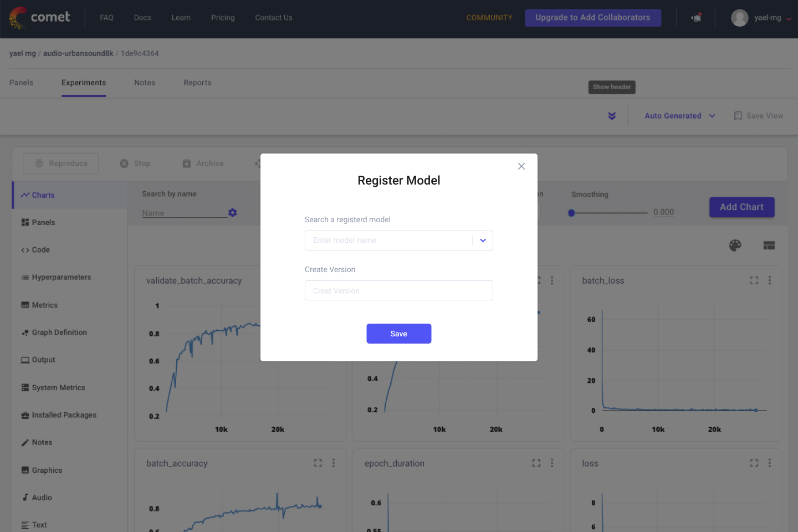Go to the Learn page
The width and height of the screenshot is (798, 532).
[181, 18]
